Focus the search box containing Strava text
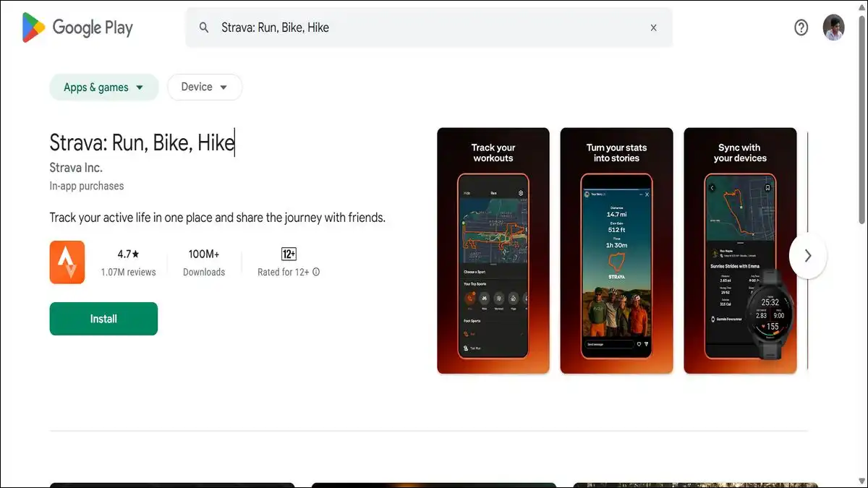 [x=429, y=27]
